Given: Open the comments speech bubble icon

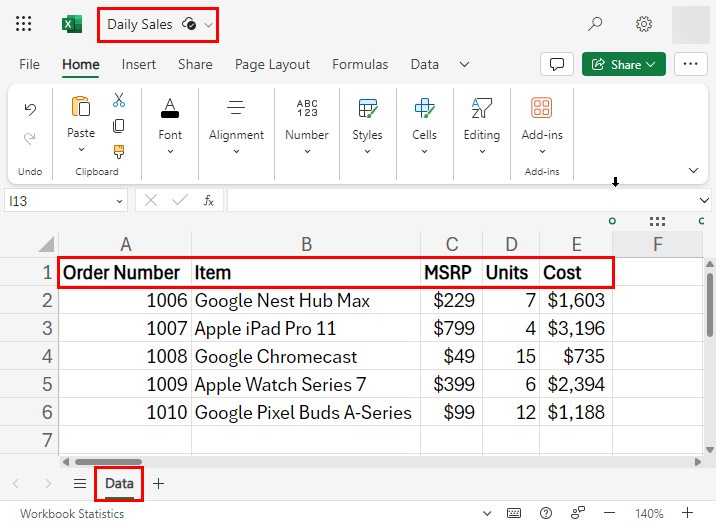Looking at the screenshot, I should click(557, 64).
